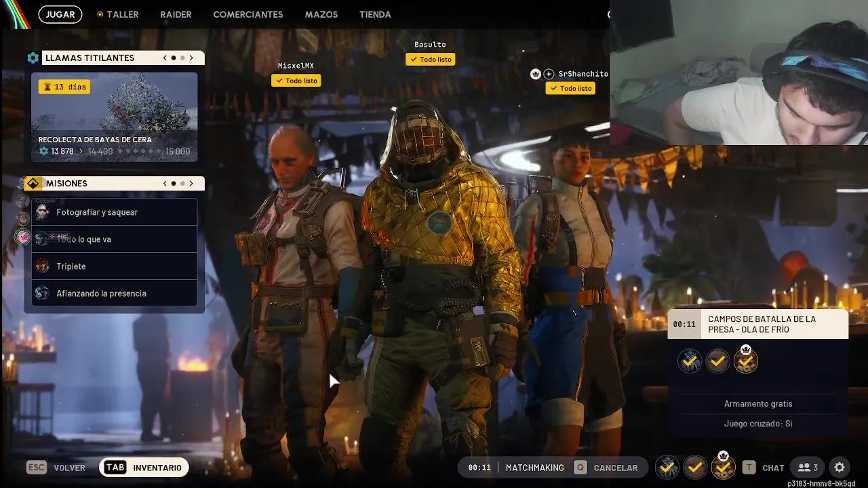The height and width of the screenshot is (488, 868).
Task: Click the 14 400 milestone value
Action: click(x=100, y=151)
